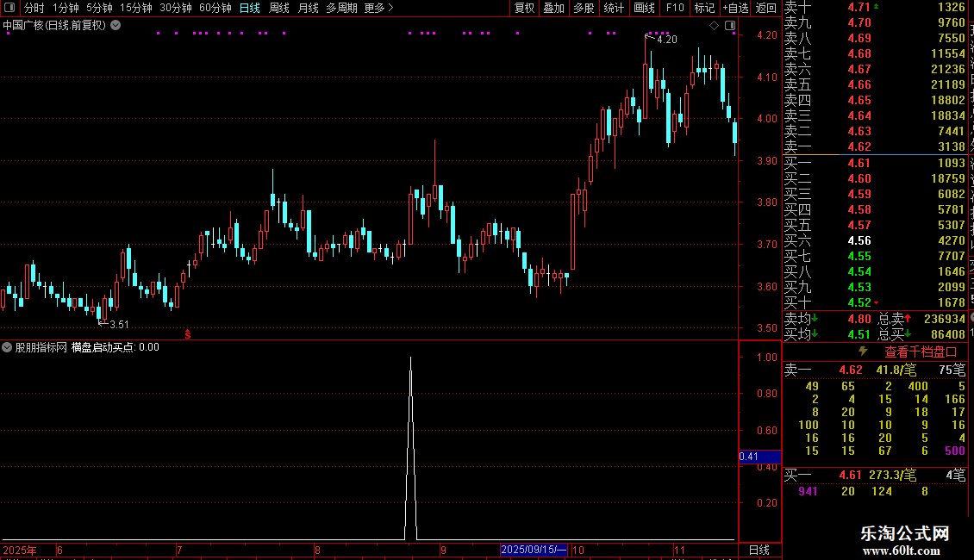Click the 买一 price 4.61 in order book
The width and height of the screenshot is (974, 560).
(x=859, y=163)
